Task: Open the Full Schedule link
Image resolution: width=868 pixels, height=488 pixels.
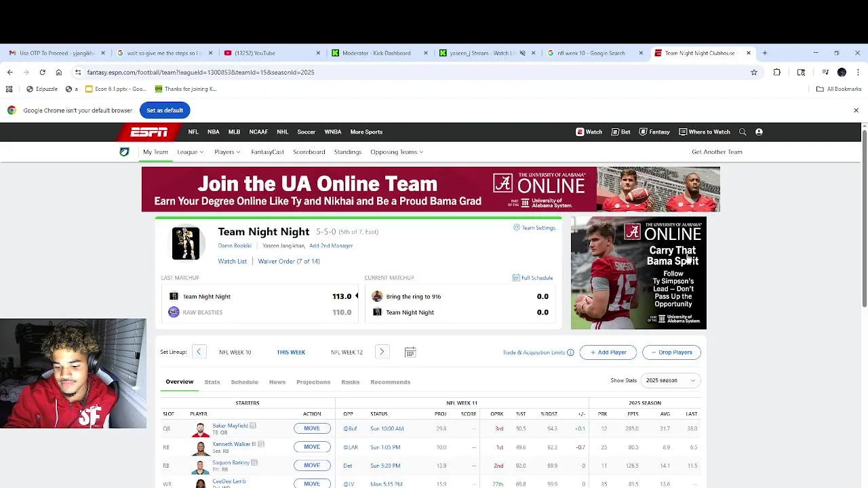Action: click(533, 278)
